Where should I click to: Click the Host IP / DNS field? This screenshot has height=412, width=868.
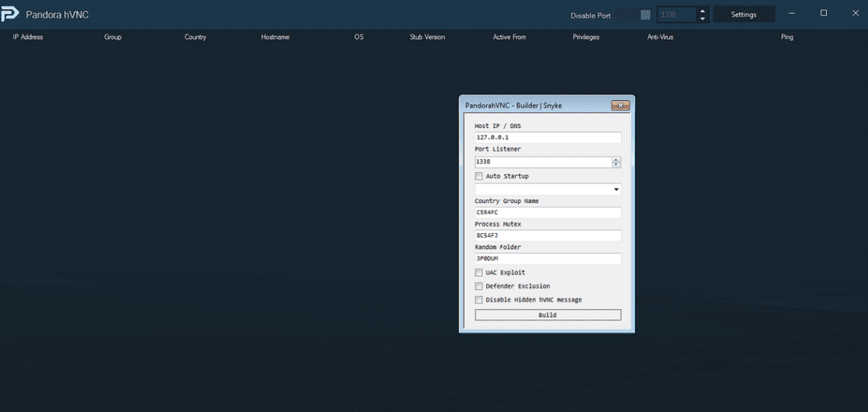pos(547,138)
